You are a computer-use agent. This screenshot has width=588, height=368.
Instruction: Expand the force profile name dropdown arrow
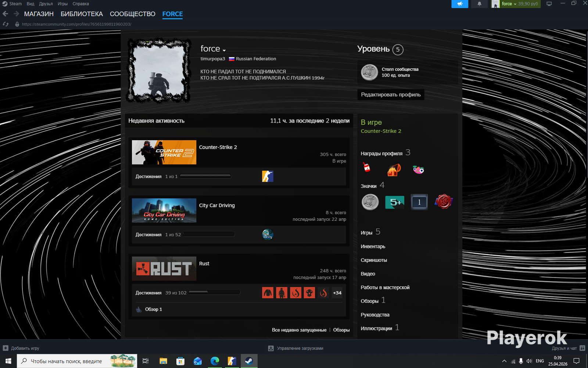(224, 50)
